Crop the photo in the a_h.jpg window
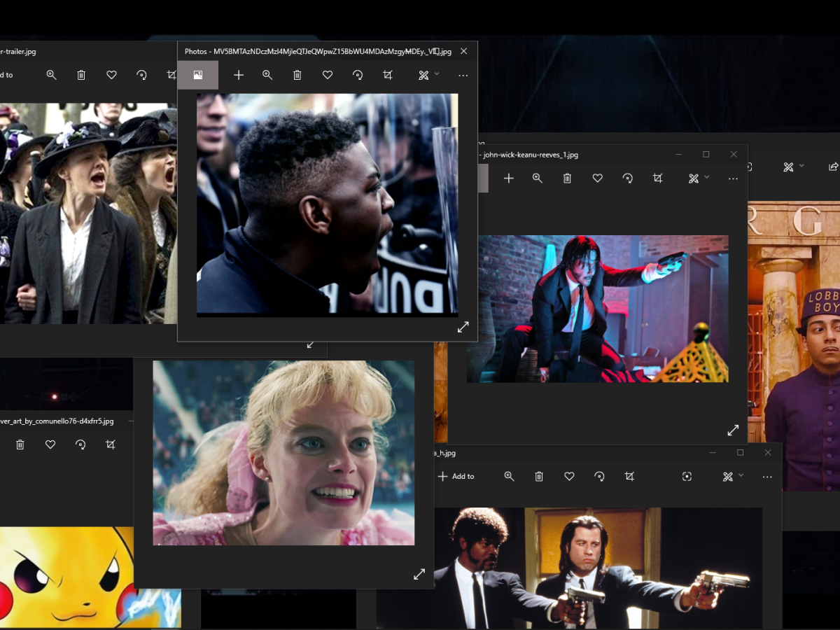 click(x=629, y=476)
